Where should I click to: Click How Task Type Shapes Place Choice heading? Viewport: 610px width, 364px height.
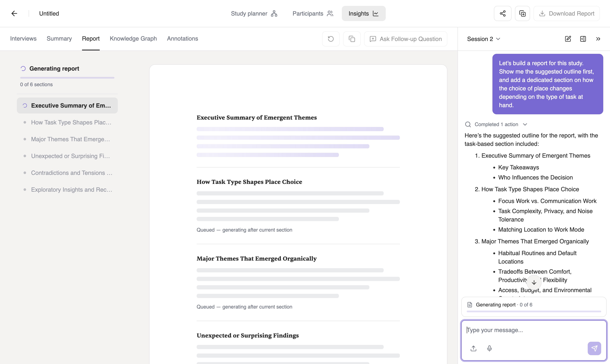click(249, 182)
